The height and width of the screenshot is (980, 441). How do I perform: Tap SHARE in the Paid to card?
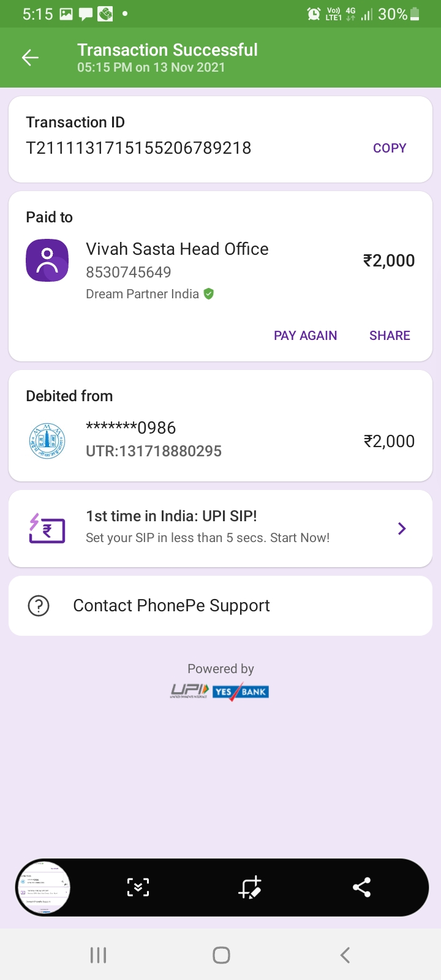tap(390, 336)
